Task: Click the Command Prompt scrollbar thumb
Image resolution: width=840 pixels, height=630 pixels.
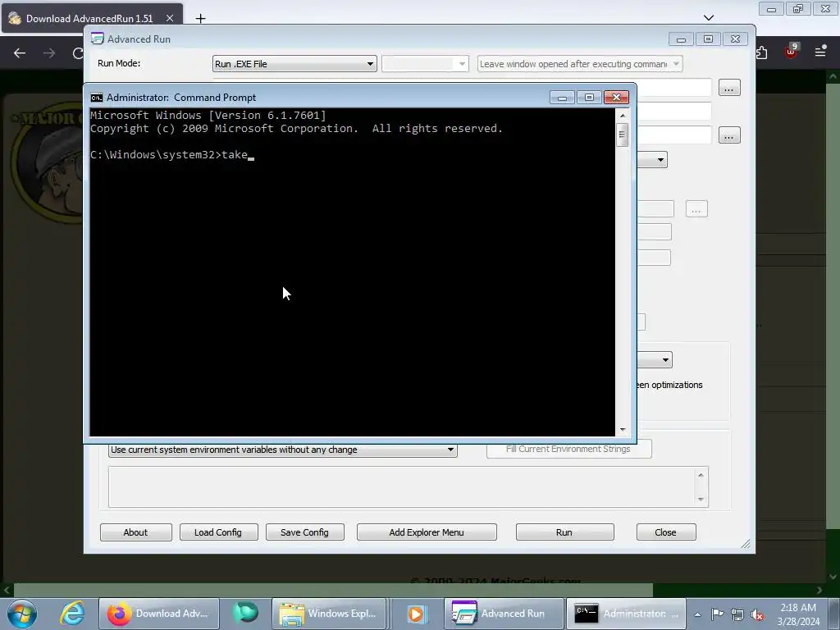Action: coord(622,135)
